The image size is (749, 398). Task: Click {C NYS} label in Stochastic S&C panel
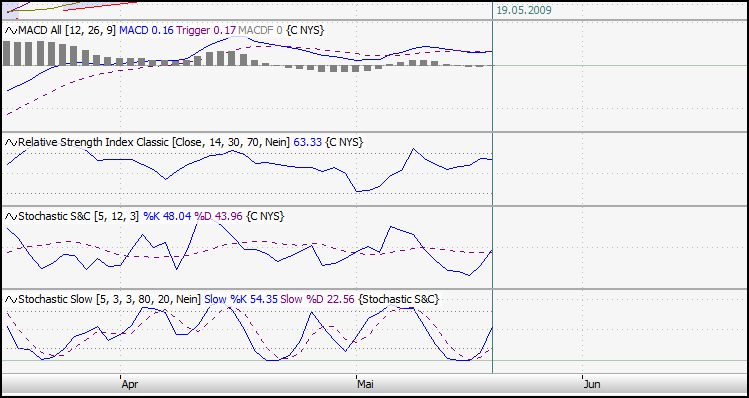pos(266,217)
